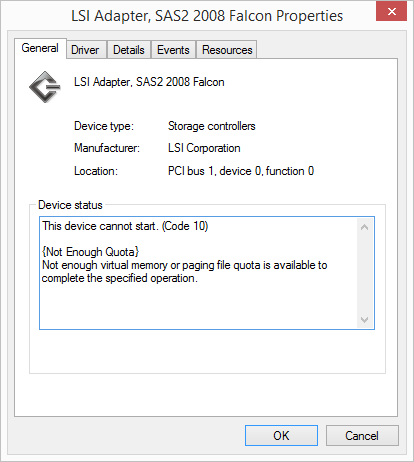This screenshot has width=414, height=462.
Task: Click the device status scroll down arrow
Action: (x=365, y=320)
